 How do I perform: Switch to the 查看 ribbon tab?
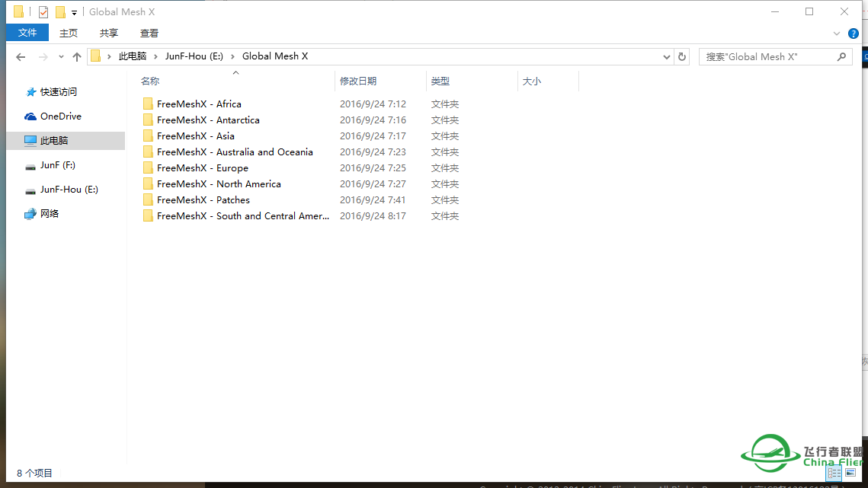[x=149, y=33]
